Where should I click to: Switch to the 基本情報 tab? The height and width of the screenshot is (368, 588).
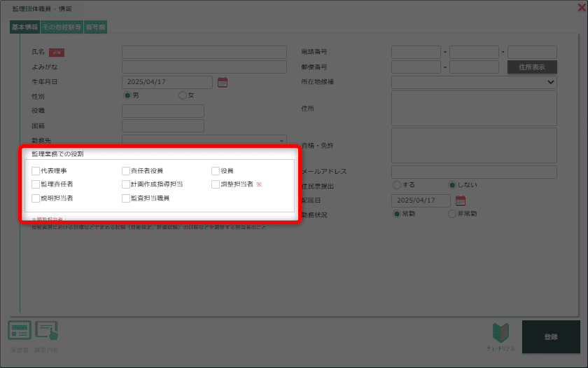[x=24, y=27]
